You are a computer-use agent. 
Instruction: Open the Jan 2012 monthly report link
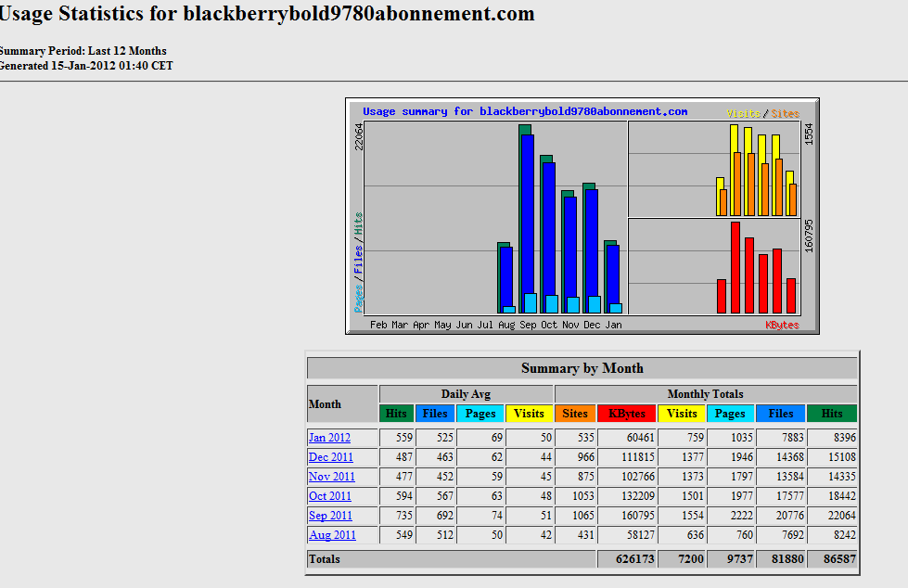[329, 438]
